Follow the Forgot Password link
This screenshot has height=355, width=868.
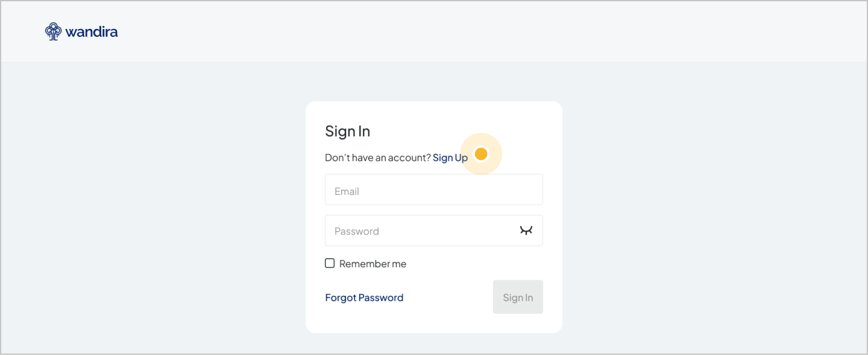364,297
